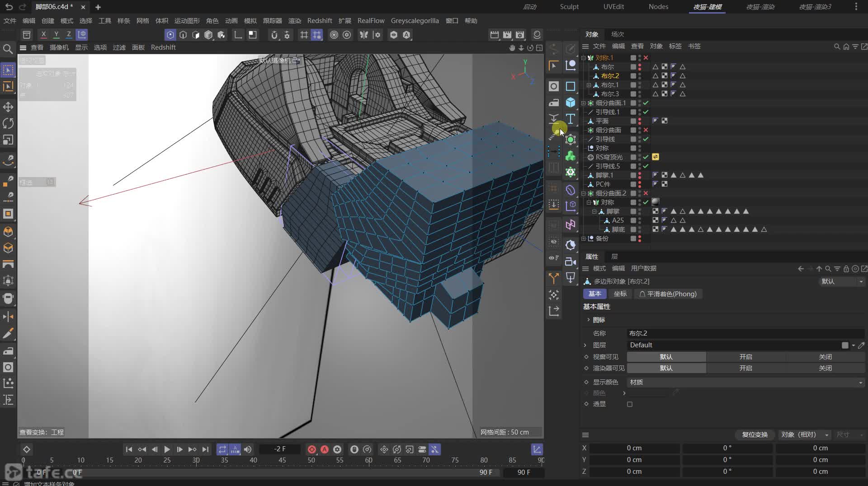This screenshot has height=486, width=868.
Task: Click the symmetry butterfly icon in toolbar
Action: (363, 35)
